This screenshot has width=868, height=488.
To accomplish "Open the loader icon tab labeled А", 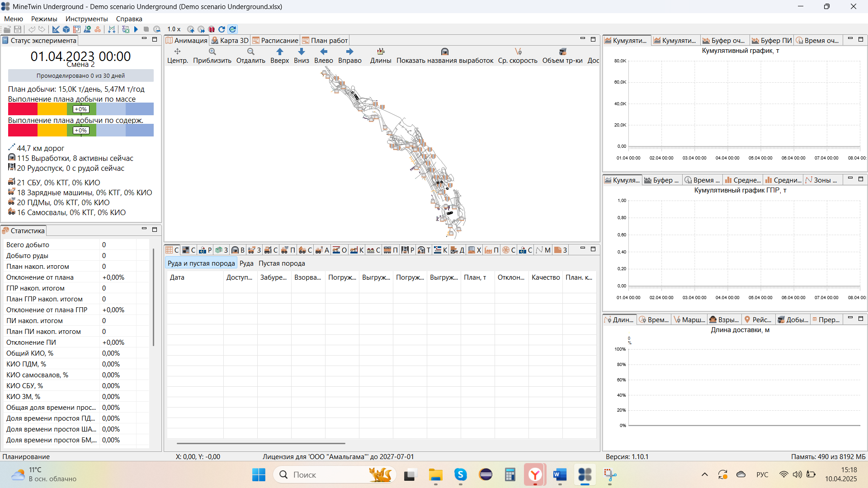I will click(322, 250).
